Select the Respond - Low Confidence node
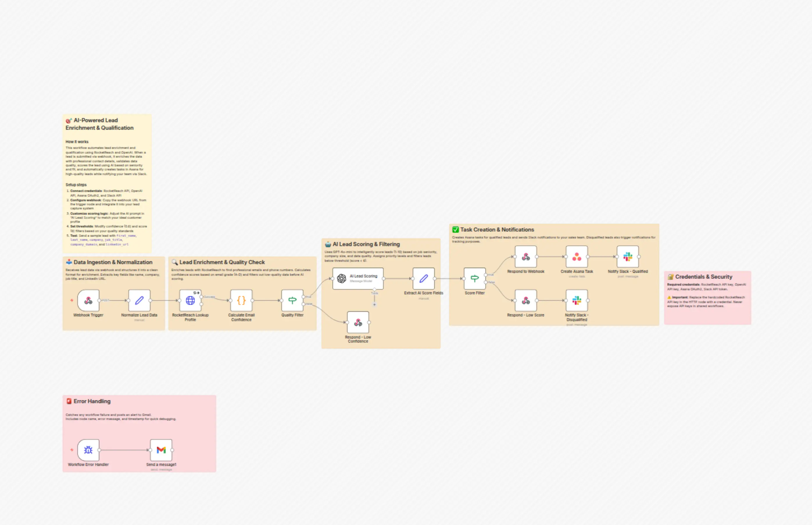 pos(358,322)
